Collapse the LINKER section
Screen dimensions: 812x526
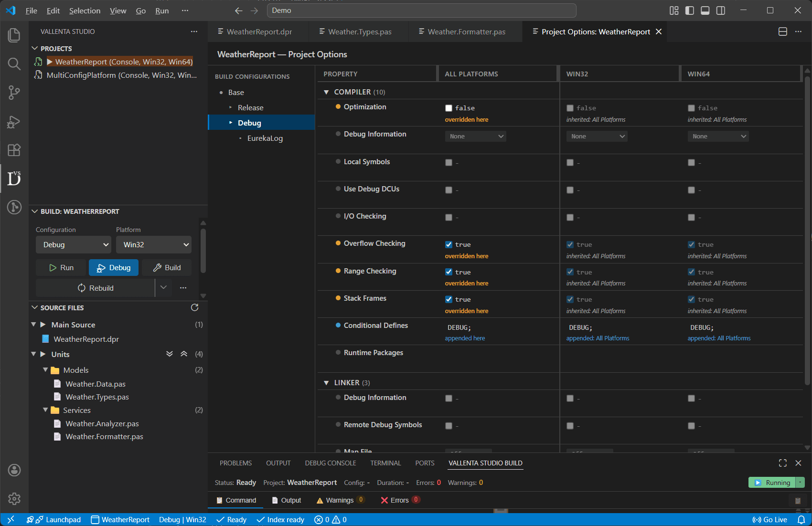326,383
